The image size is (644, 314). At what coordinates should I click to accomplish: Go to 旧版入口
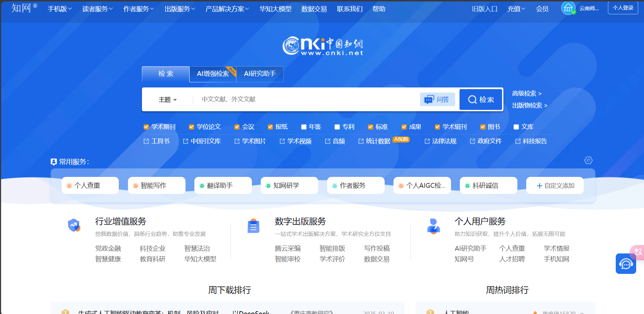(485, 9)
